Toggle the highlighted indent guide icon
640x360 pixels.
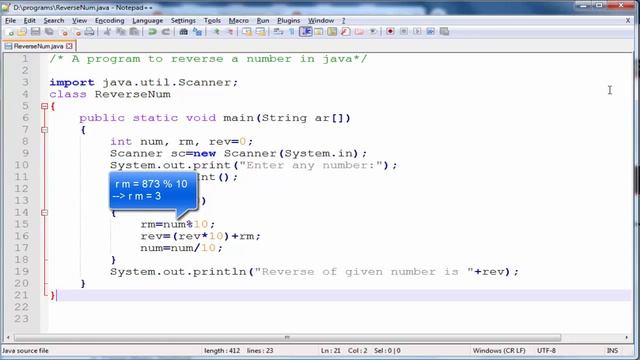pos(306,32)
